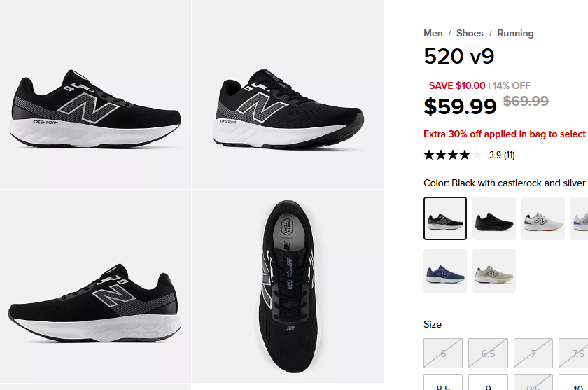Screen dimensions: 588x390
Task: Open the side profile shoe image
Action: click(95, 94)
